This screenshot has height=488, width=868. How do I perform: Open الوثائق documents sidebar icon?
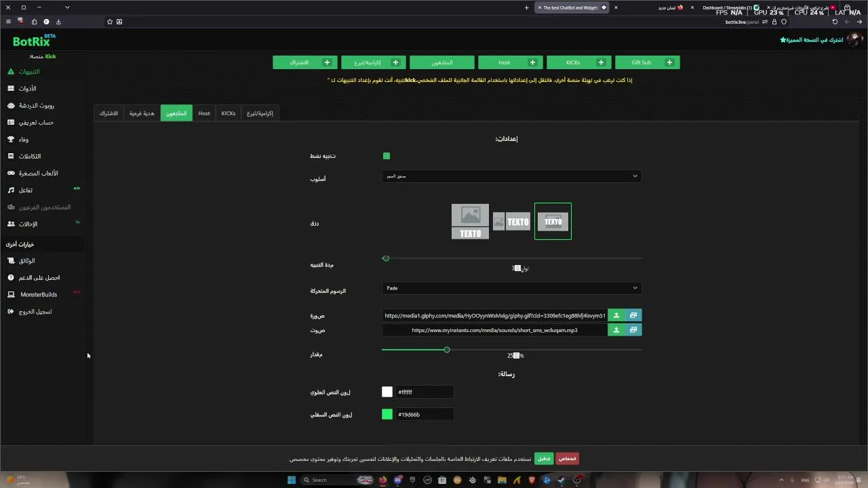tap(11, 261)
